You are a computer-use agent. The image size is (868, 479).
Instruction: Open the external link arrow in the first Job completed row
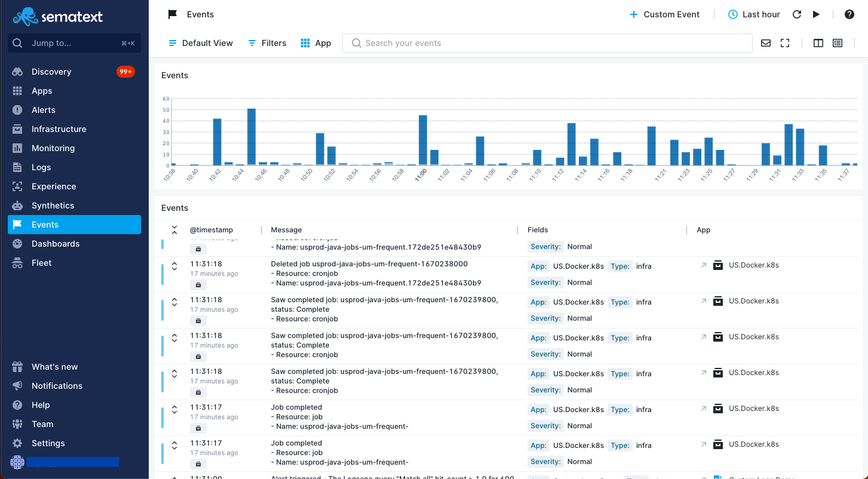[704, 409]
